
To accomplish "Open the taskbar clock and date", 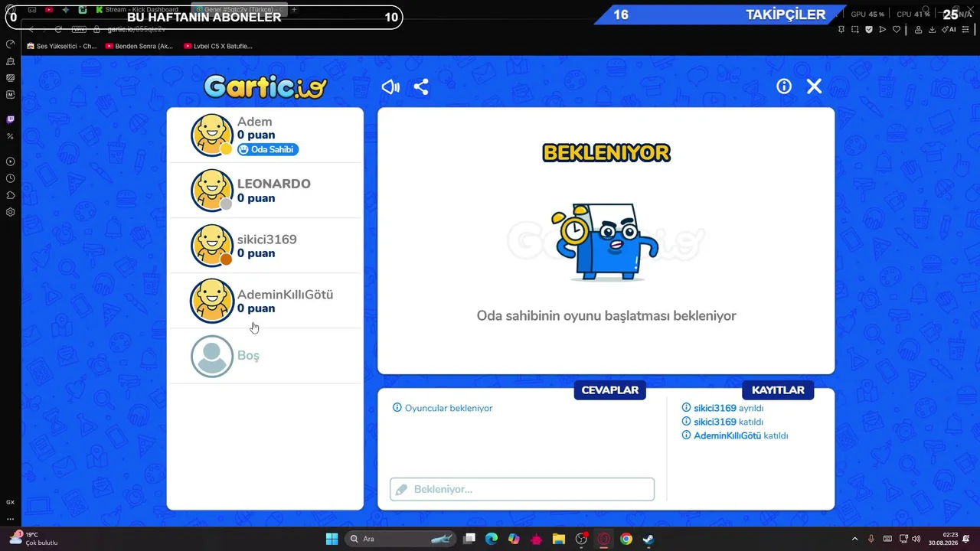I will coord(942,539).
